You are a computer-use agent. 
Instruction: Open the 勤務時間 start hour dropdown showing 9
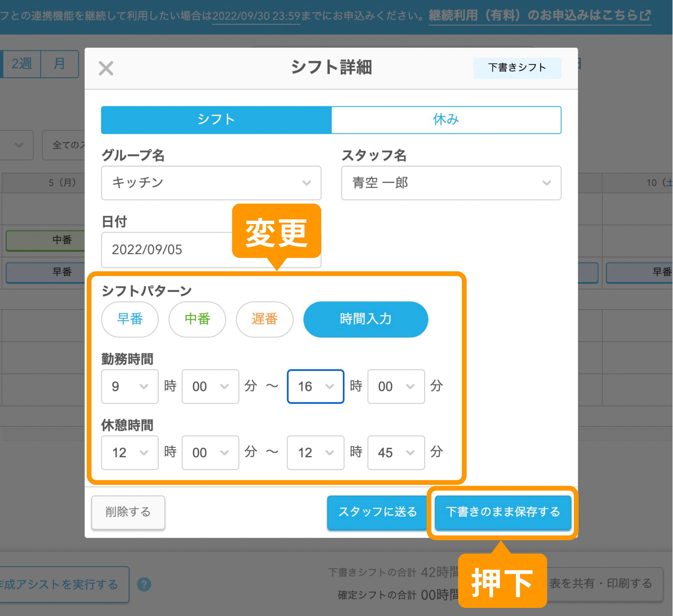point(130,386)
